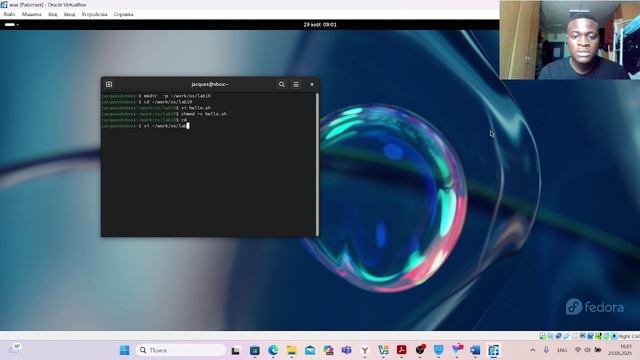Open the Microsoft Word taskbar icon
This screenshot has width=640, height=360.
click(475, 350)
